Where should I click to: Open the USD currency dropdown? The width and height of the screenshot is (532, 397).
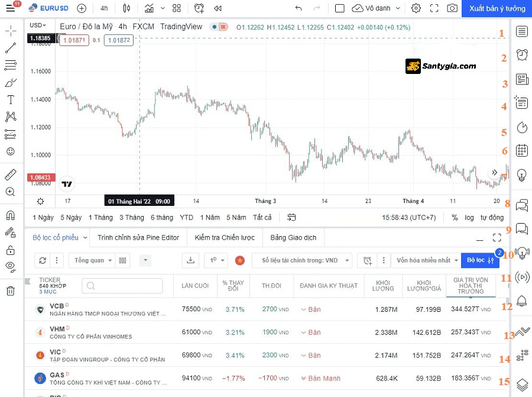click(37, 25)
